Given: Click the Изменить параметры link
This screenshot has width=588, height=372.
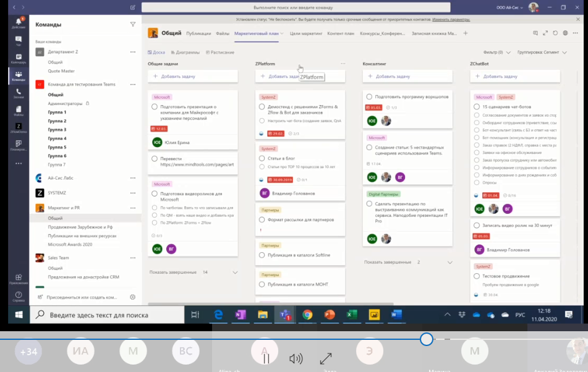Looking at the screenshot, I should [x=451, y=20].
